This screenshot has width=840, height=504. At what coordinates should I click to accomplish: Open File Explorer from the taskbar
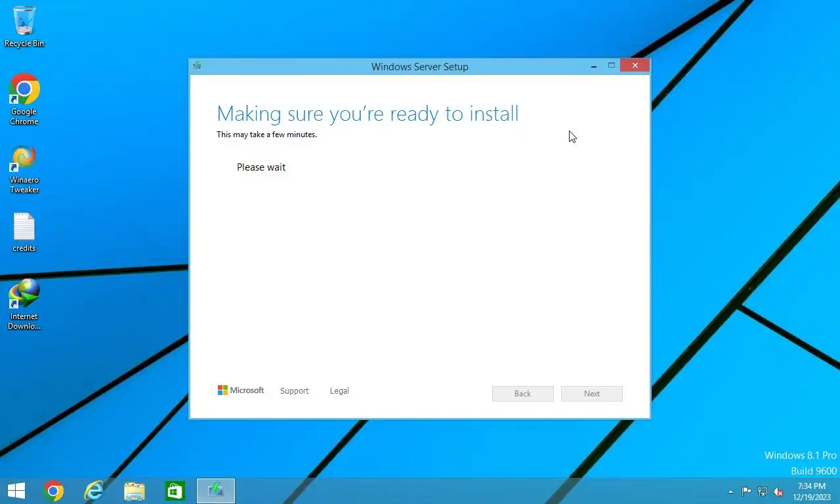pos(135,491)
